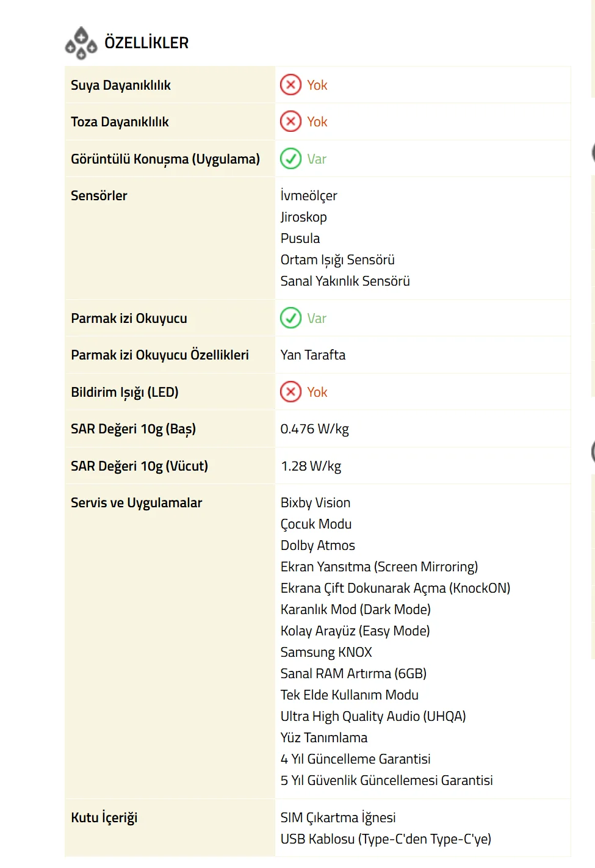595x868 pixels.
Task: Click the Suya Dayanıklılık row label
Action: [121, 85]
